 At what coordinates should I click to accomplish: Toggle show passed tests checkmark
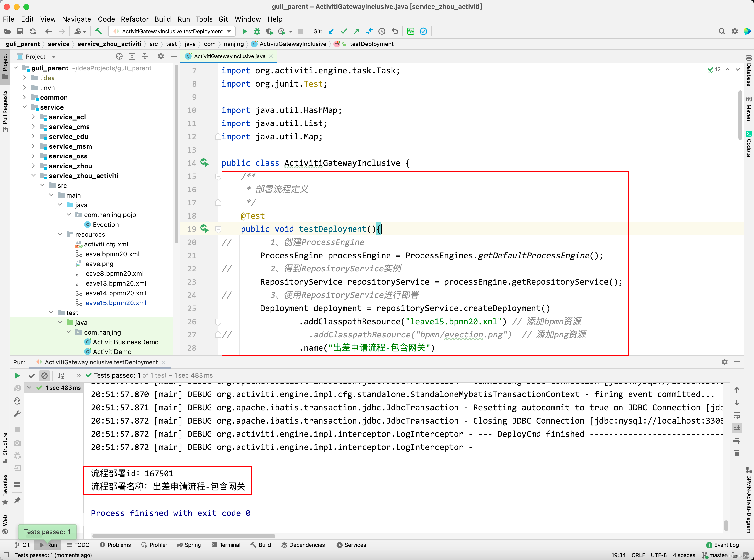[x=32, y=376]
